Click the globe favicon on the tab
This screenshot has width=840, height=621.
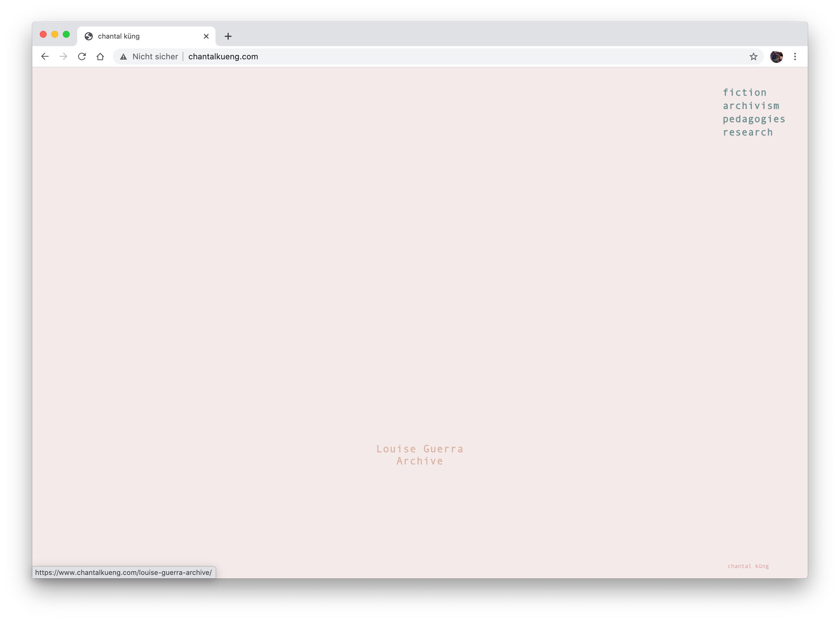(89, 37)
